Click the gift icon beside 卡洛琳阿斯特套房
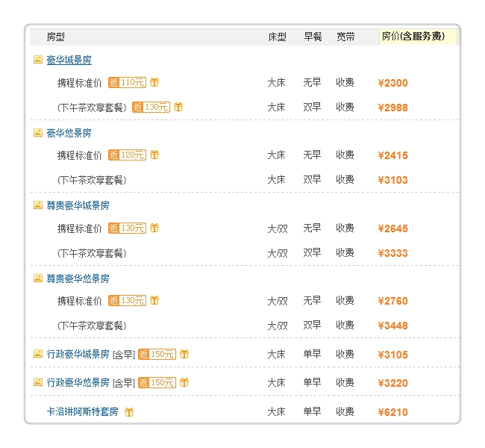The height and width of the screenshot is (448, 485). [129, 412]
